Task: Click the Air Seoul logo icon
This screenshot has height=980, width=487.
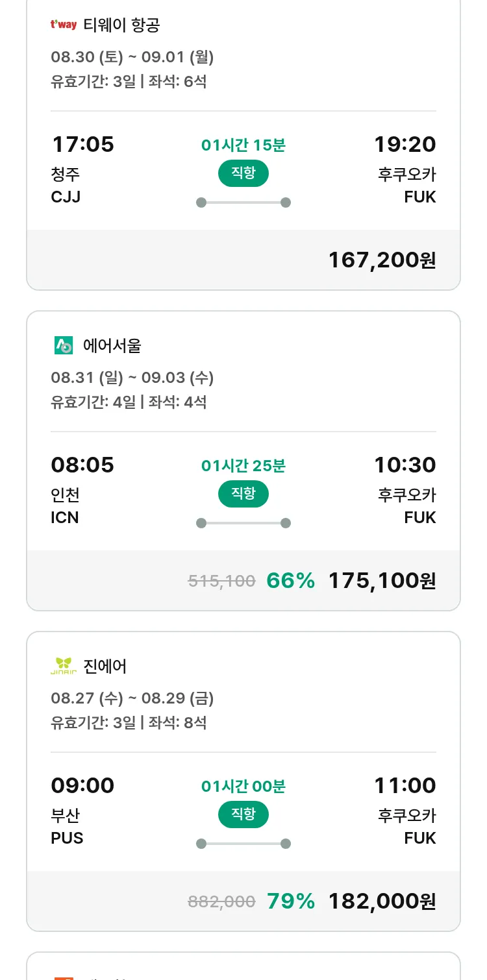Action: point(64,345)
